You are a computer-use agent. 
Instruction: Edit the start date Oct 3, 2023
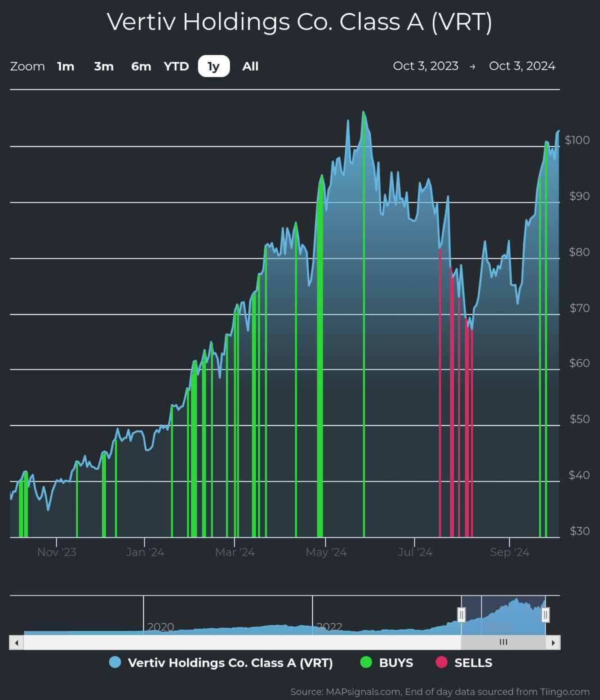tap(426, 66)
